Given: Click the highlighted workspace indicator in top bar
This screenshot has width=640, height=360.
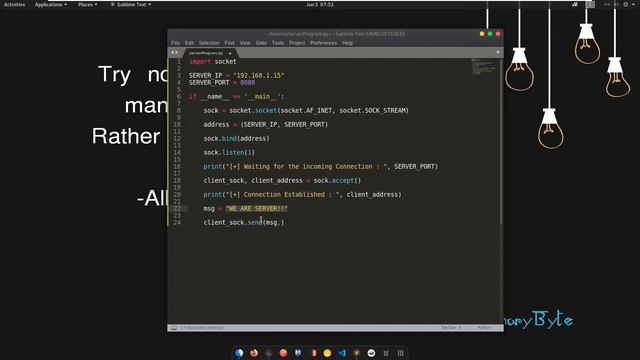Looking at the screenshot, I should (x=590, y=4).
